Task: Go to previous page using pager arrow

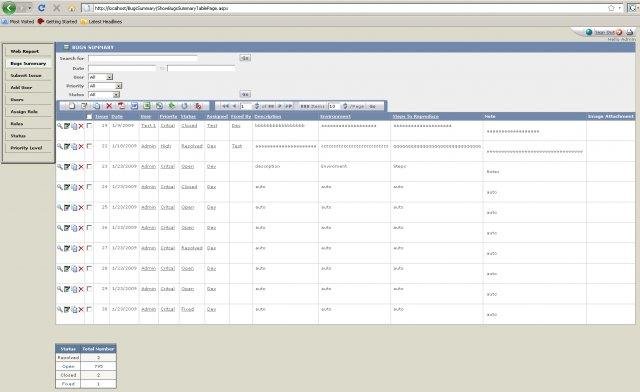Action: point(235,106)
